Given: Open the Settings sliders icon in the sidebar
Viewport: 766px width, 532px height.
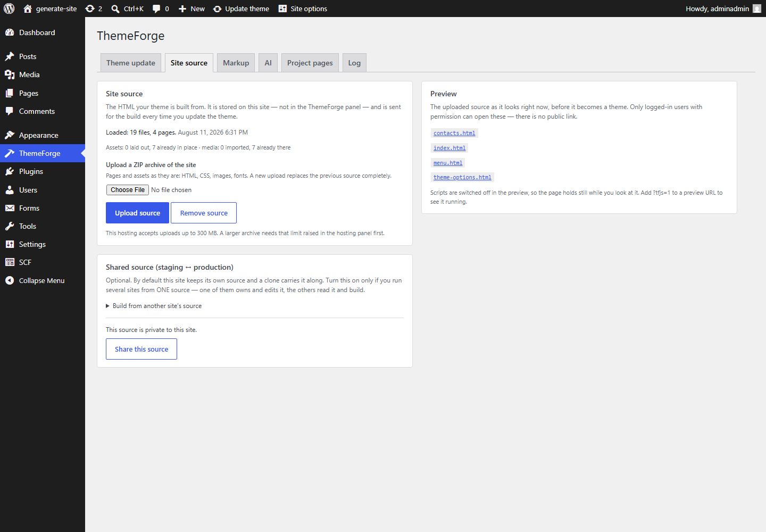Looking at the screenshot, I should pyautogui.click(x=10, y=244).
